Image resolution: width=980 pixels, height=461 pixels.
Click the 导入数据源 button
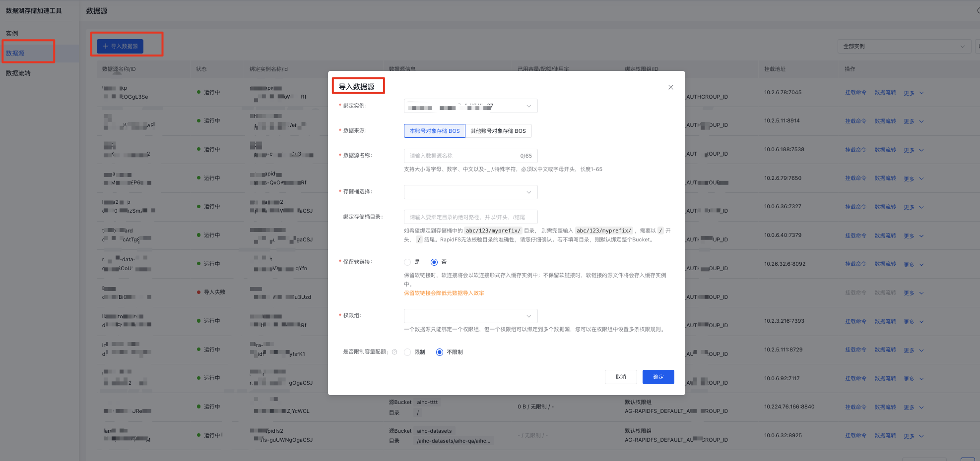120,46
